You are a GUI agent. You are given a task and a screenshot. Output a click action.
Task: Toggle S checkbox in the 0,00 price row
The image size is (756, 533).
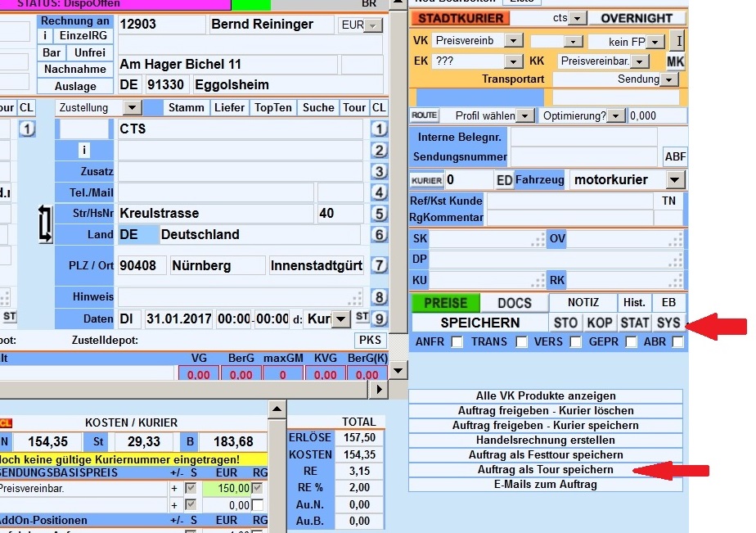(191, 505)
